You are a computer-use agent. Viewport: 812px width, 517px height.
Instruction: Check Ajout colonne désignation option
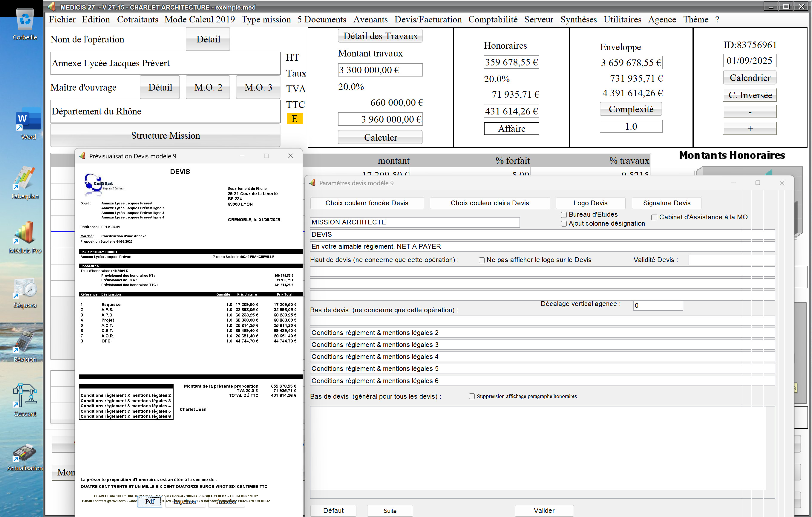pyautogui.click(x=563, y=224)
